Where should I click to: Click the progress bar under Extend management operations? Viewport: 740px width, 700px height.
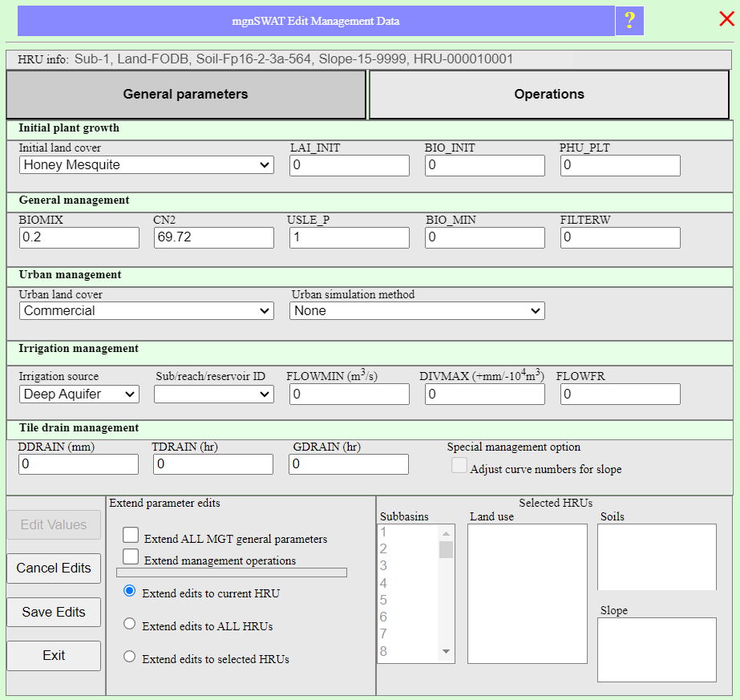[232, 573]
